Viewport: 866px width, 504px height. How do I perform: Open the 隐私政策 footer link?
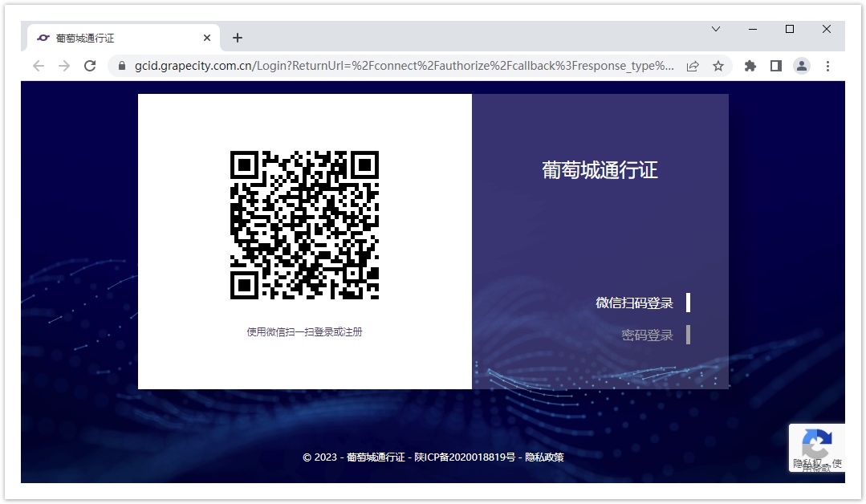544,457
